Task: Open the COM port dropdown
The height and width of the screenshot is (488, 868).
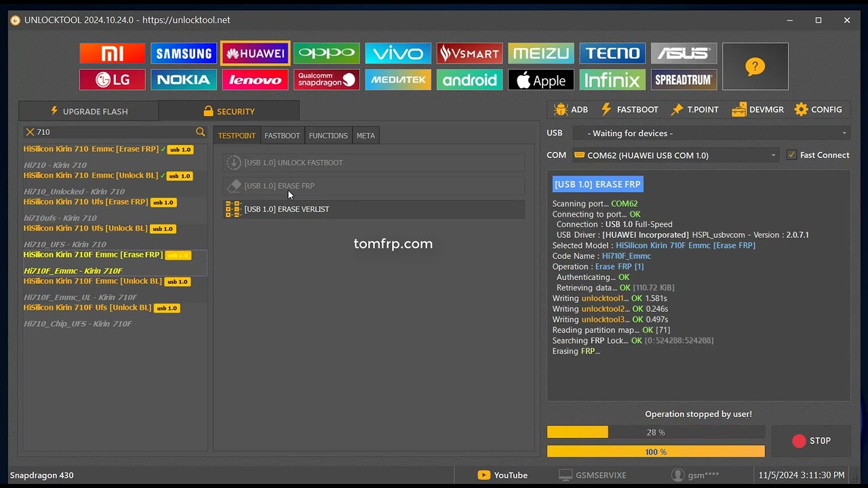Action: click(x=675, y=155)
